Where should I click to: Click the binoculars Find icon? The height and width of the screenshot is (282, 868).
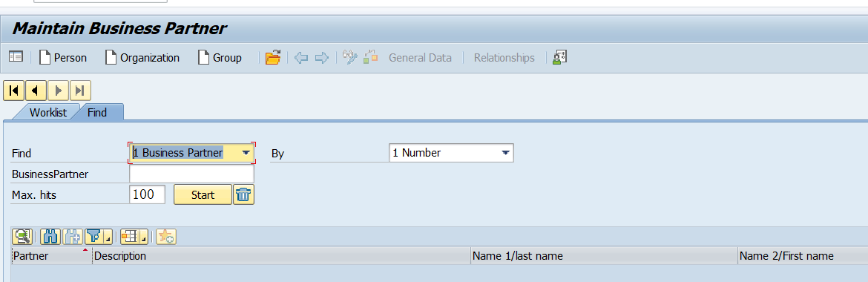tap(50, 237)
